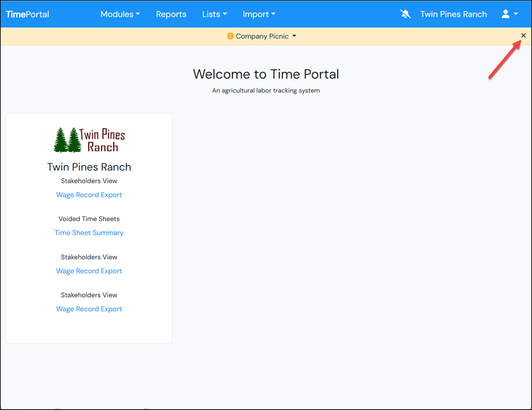Click the Twin Pines Ranch card heading
This screenshot has height=410, width=532.
click(89, 167)
